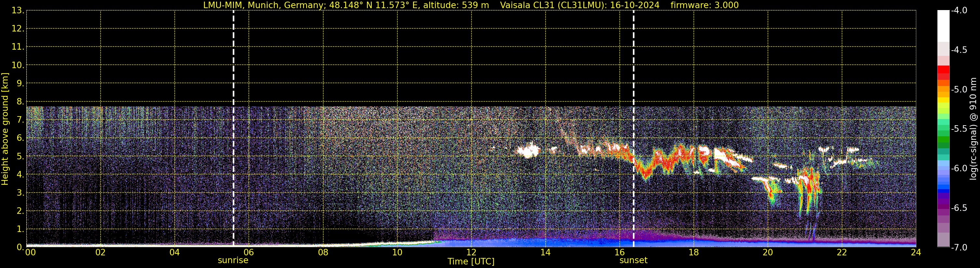This screenshot has height=268, width=980.
Task: Click the '-5.5' colorbar tick label
Action: point(959,129)
